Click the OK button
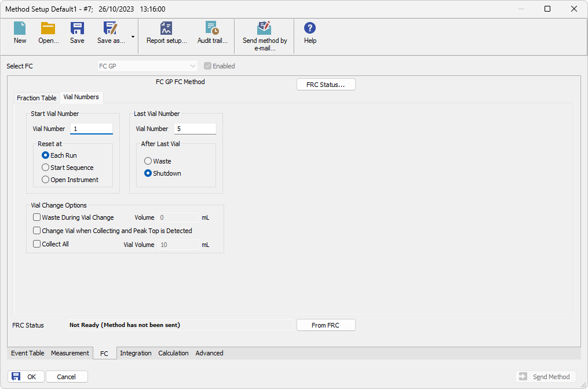This screenshot has height=389, width=588. pyautogui.click(x=26, y=377)
